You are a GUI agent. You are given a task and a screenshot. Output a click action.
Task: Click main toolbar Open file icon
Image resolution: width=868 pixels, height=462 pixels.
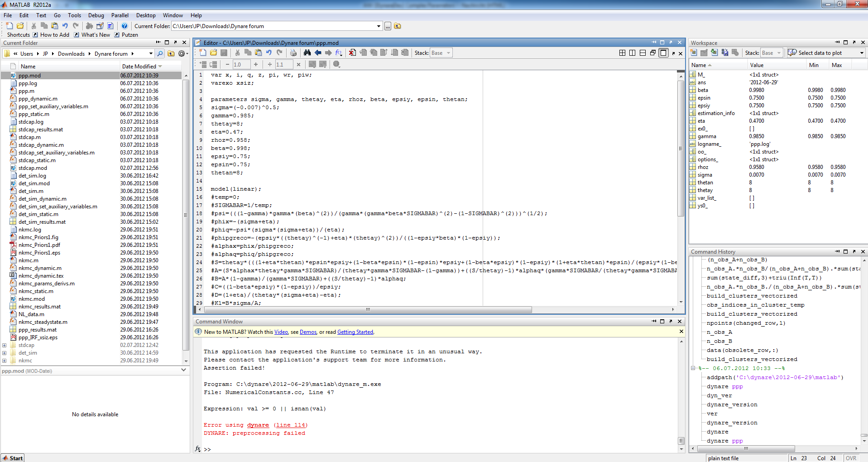point(20,26)
